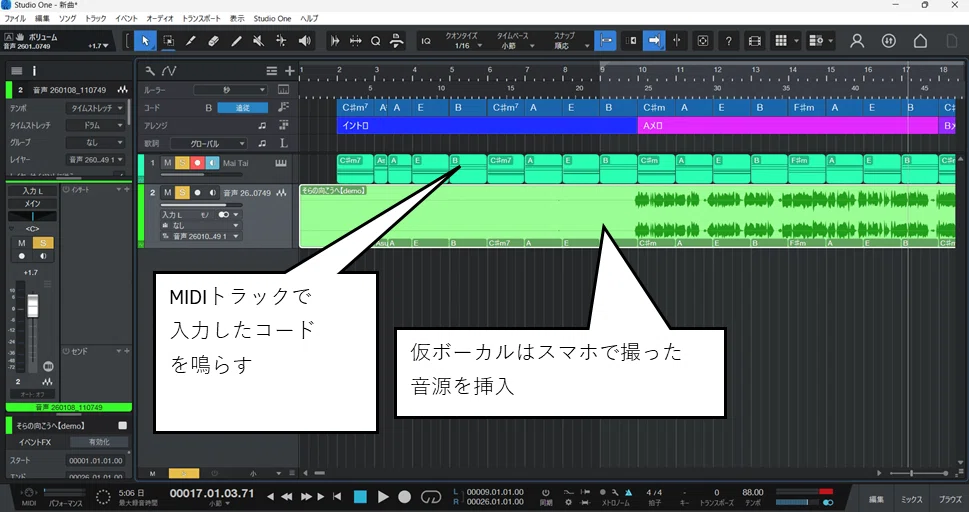The image size is (969, 512).
Task: Select the Paint (pencil) tool
Action: coord(236,41)
